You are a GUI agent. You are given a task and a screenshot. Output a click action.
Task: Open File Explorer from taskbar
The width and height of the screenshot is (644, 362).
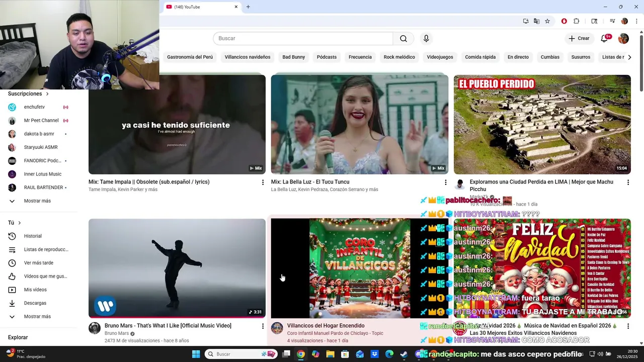coord(330,354)
